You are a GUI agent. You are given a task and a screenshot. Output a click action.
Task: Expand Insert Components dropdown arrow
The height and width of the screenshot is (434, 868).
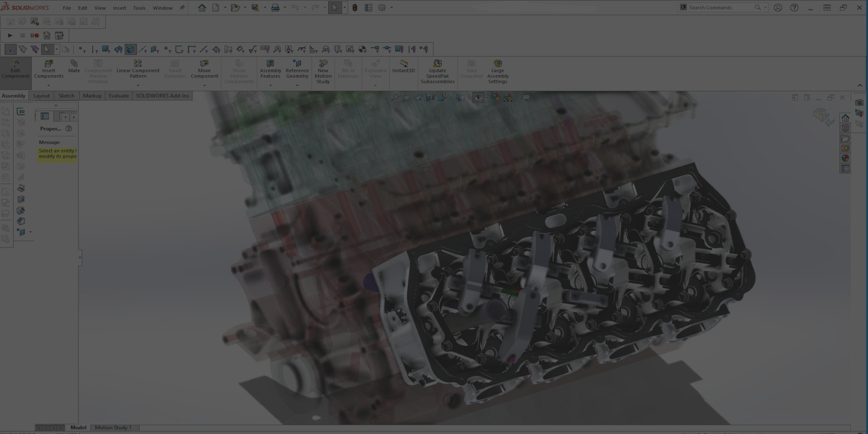pyautogui.click(x=48, y=85)
